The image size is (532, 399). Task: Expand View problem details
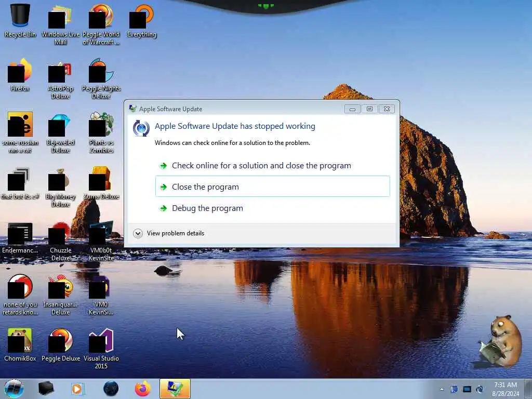pyautogui.click(x=169, y=233)
